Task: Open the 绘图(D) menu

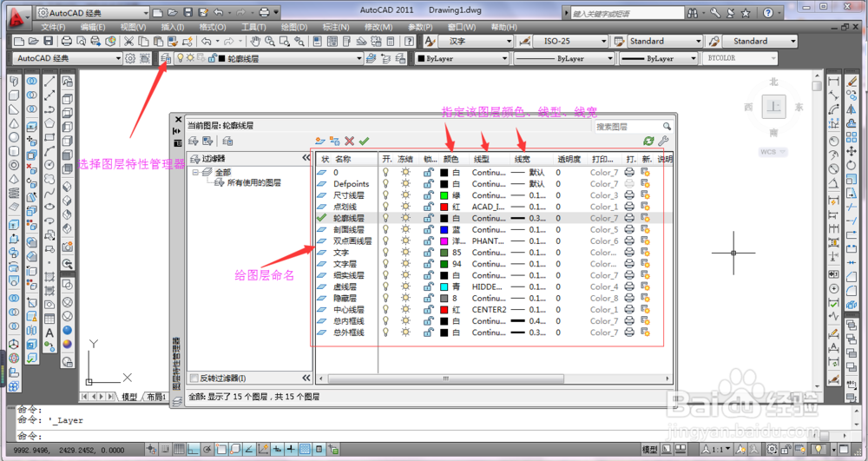Action: pos(294,27)
